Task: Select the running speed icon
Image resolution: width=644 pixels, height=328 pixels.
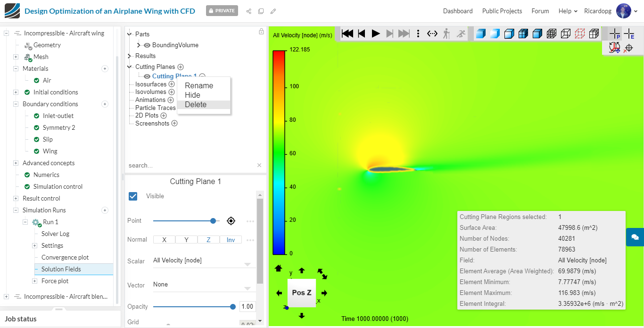Action: click(461, 34)
